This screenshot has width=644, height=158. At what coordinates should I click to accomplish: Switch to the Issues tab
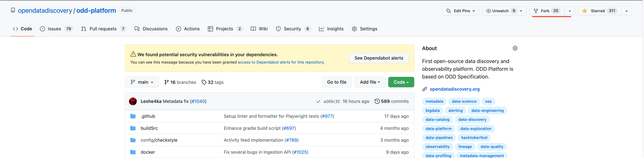point(54,29)
